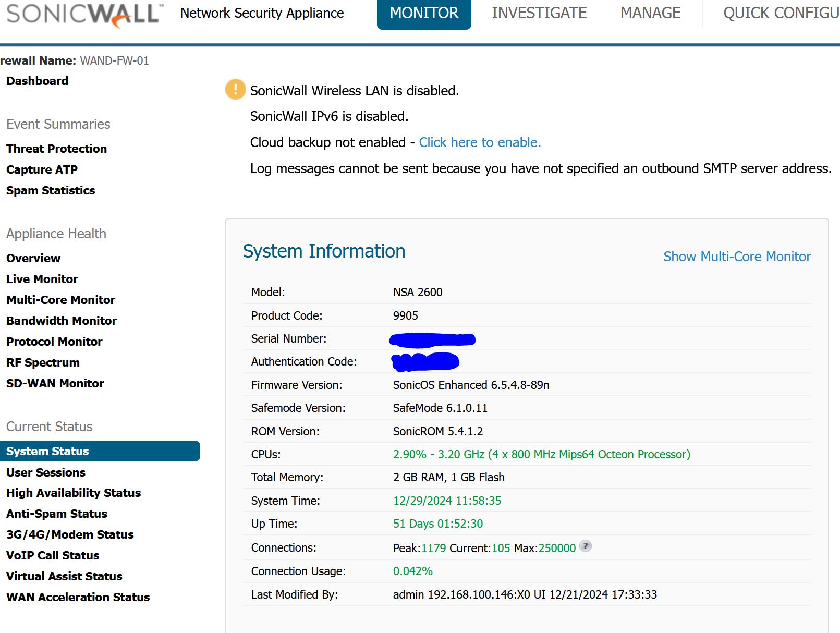Click connection usage value 0.042%
Screen dimensions: 840x633
tap(413, 571)
